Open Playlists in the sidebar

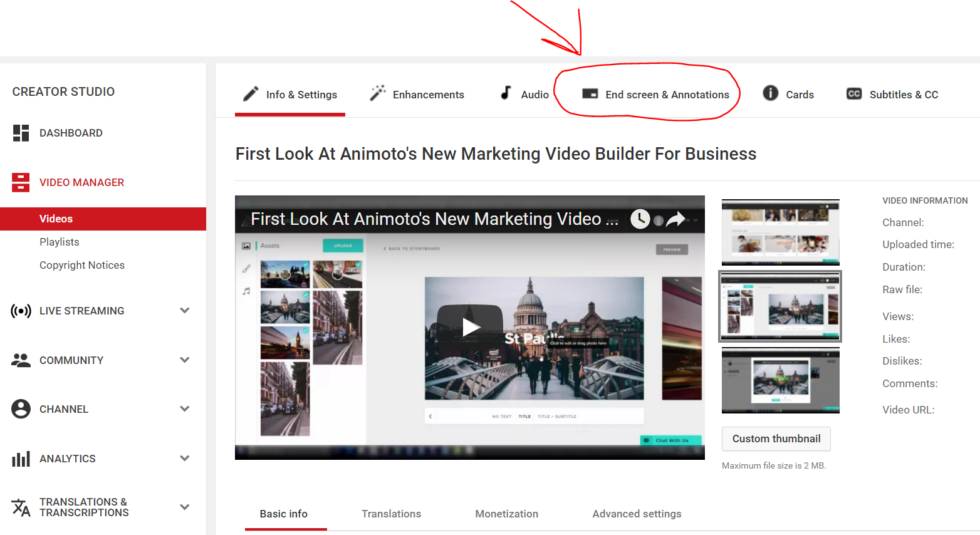[x=60, y=242]
